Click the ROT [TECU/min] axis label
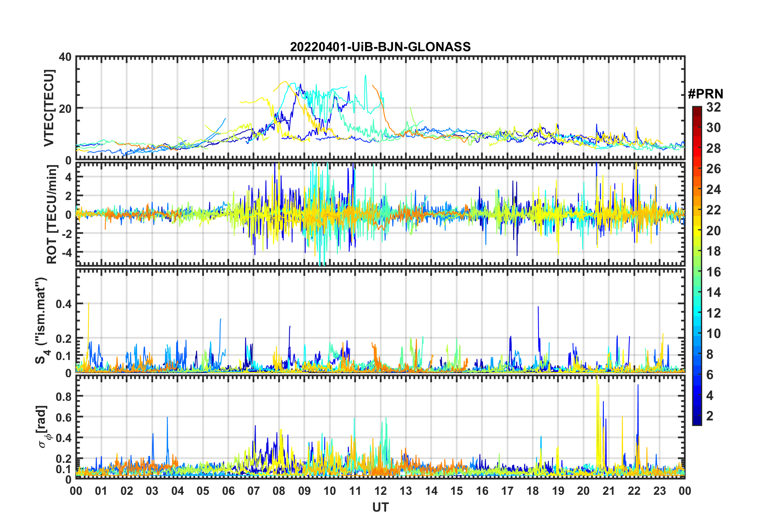This screenshot has width=761, height=532. click(x=52, y=214)
